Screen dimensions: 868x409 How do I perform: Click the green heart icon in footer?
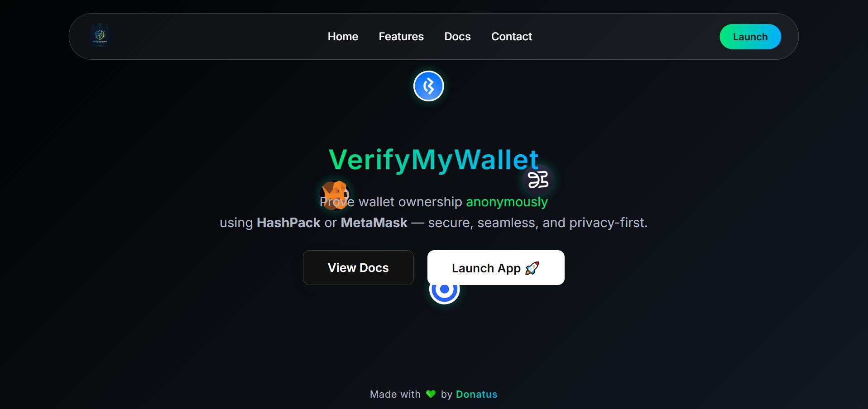(x=431, y=394)
